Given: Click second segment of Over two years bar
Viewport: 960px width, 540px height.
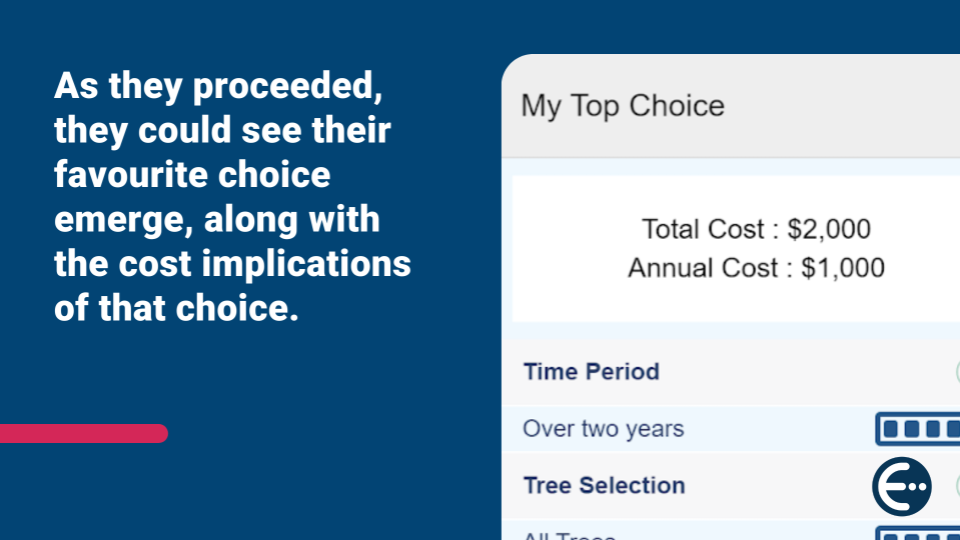Looking at the screenshot, I should (911, 429).
